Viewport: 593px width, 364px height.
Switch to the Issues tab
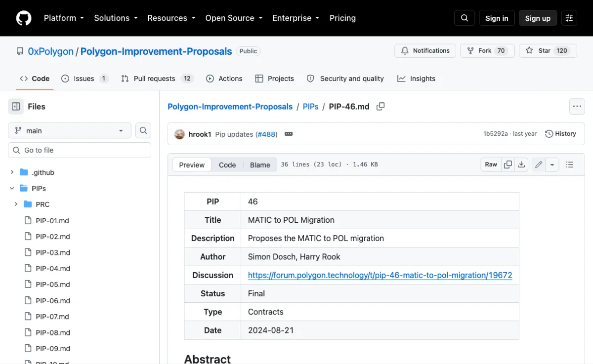(85, 79)
